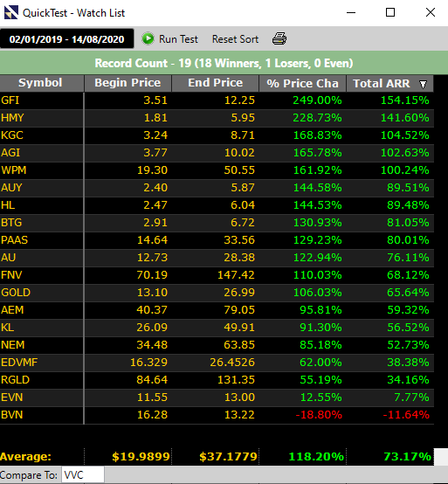
Task: Click the 154.15% Total ARR cell
Action: point(390,100)
